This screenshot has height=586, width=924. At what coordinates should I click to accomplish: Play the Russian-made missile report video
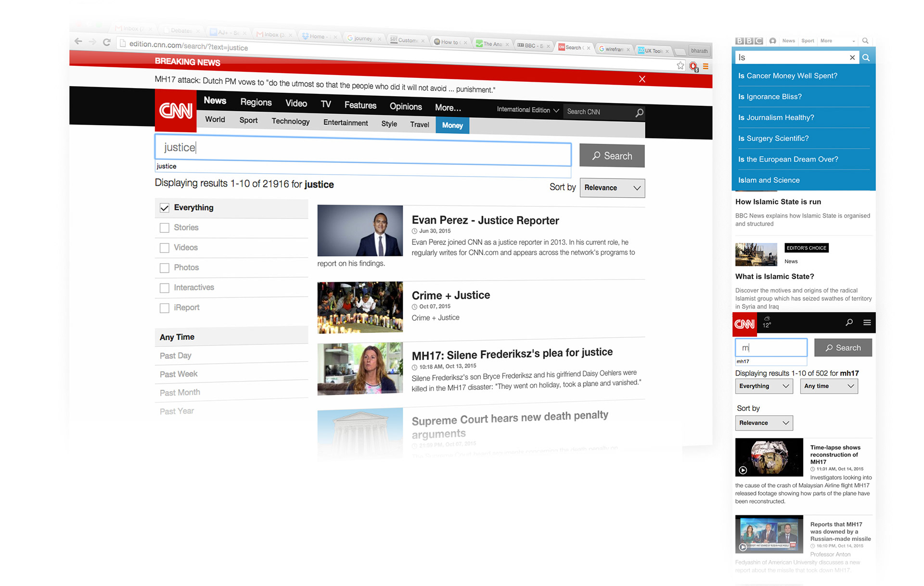click(x=743, y=547)
